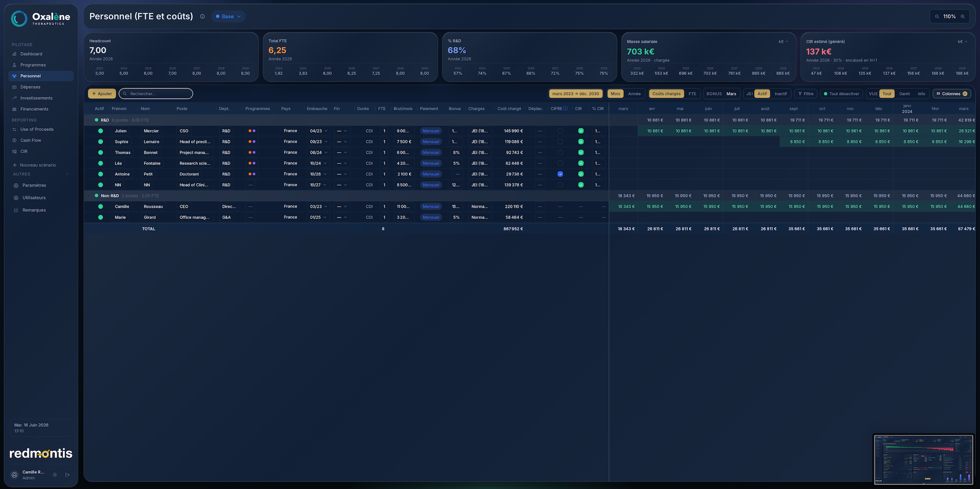Click the plus icon of Nouveau scénario
980x489 pixels.
[x=15, y=165]
